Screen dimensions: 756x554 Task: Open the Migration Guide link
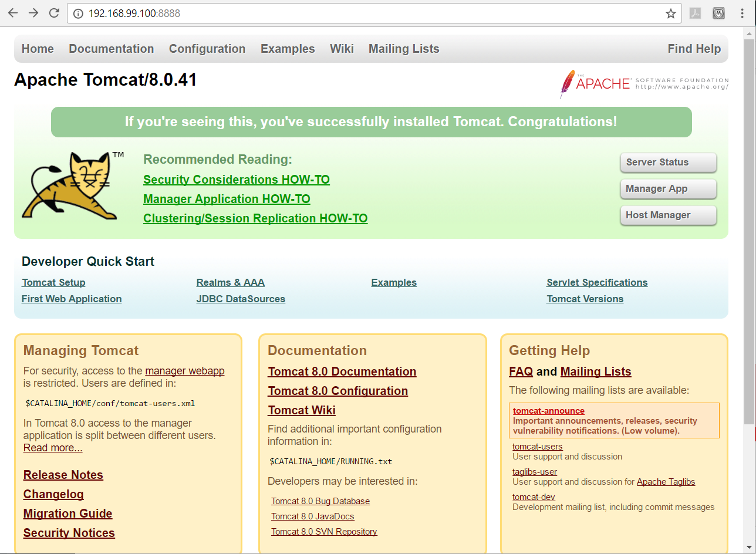(x=67, y=514)
